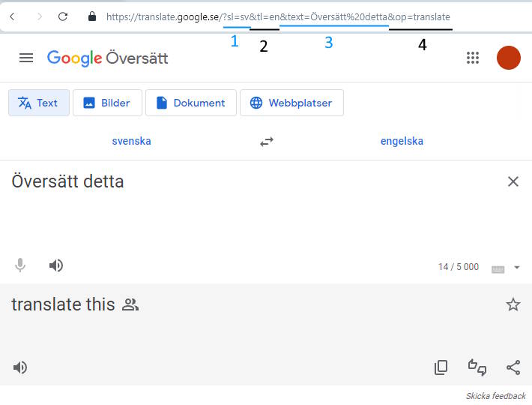
Task: Swap source and target languages
Action: click(x=267, y=141)
